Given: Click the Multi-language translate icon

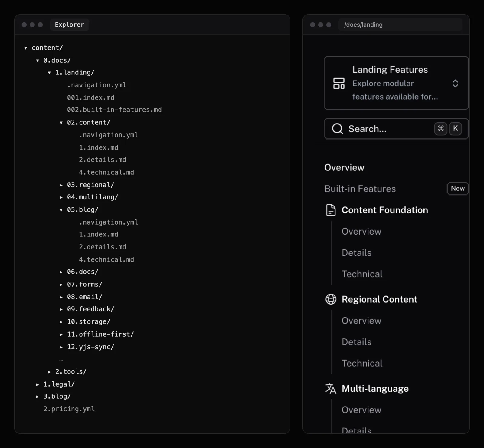Looking at the screenshot, I should click(x=331, y=388).
